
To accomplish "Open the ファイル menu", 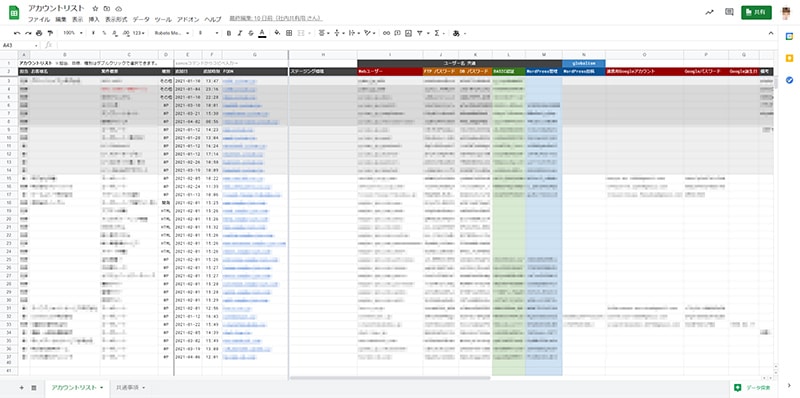I will [x=39, y=19].
